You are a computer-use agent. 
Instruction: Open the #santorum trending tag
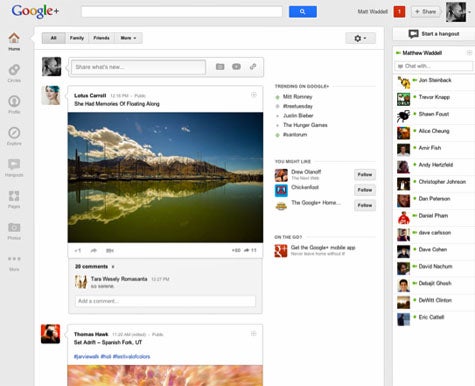tap(295, 134)
